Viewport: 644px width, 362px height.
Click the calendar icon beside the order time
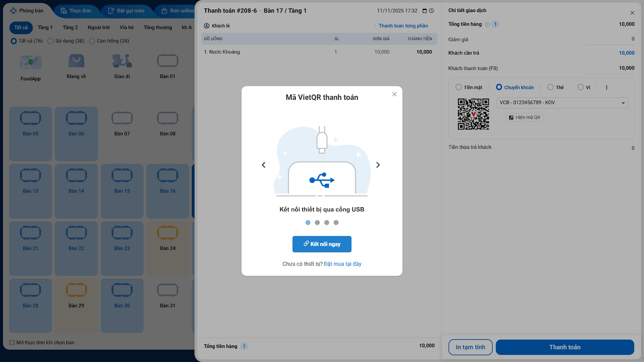(425, 11)
